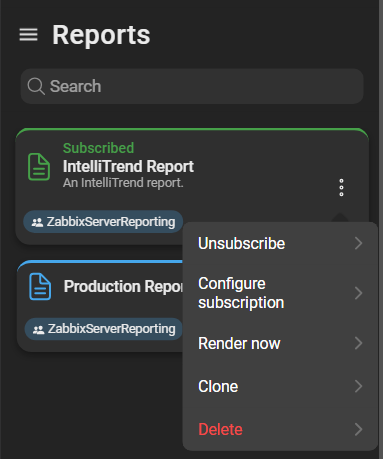Click the chevron next to Configure subscription
383x459 pixels.
click(x=359, y=293)
